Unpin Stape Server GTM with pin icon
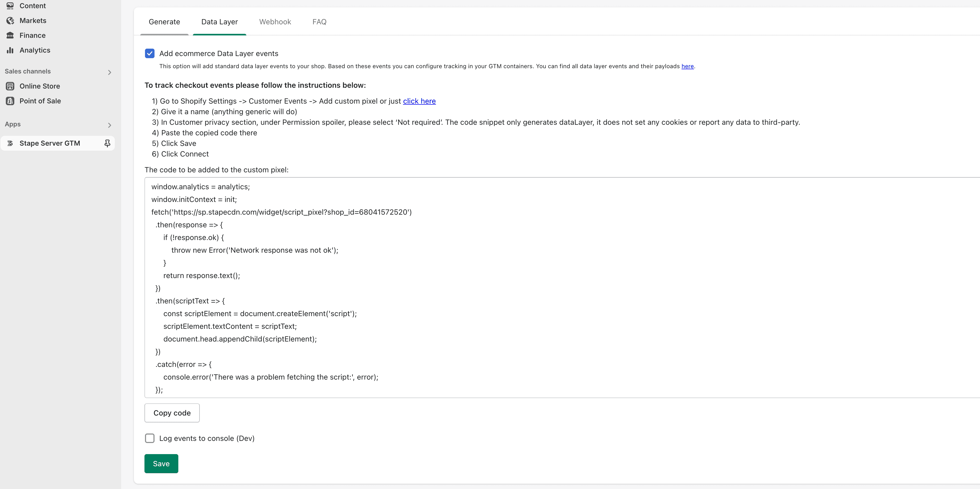This screenshot has height=489, width=980. [107, 143]
